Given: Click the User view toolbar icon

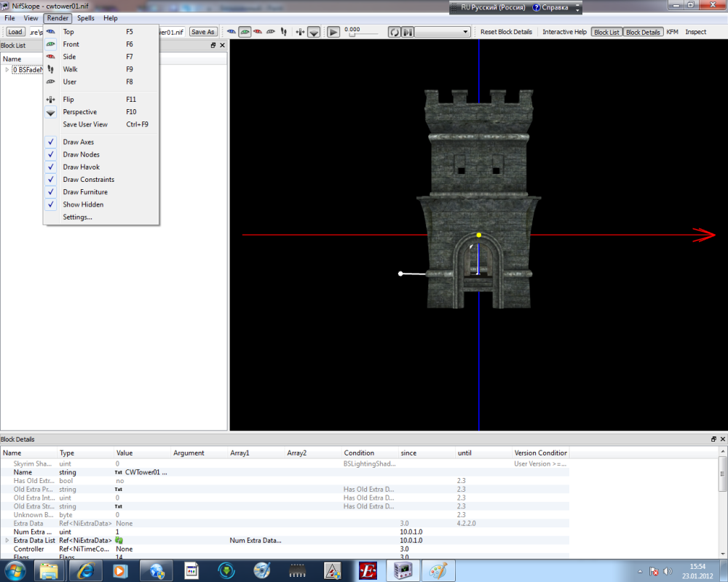Looking at the screenshot, I should coord(271,31).
